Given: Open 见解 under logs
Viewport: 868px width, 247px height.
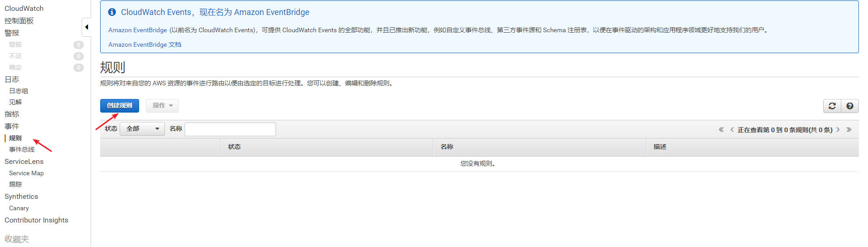Looking at the screenshot, I should 15,102.
